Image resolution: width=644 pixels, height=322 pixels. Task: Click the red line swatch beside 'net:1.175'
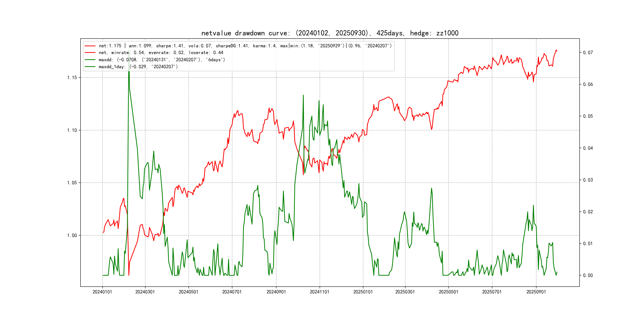[90, 46]
